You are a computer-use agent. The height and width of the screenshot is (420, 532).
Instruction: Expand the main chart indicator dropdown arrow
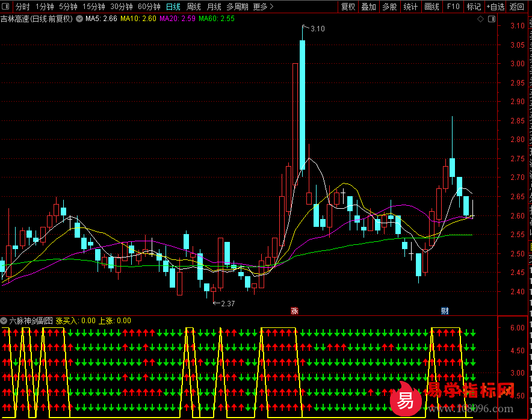pos(79,19)
